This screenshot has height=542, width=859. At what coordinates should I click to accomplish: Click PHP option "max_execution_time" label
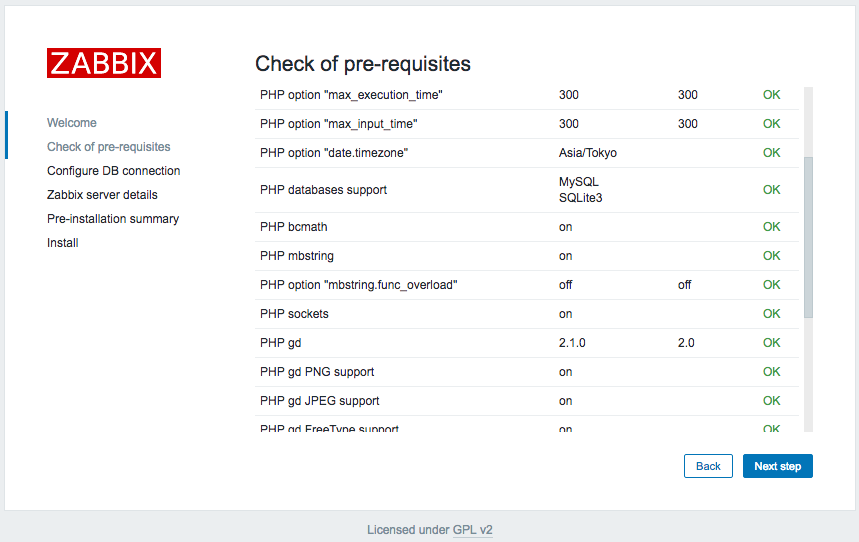351,95
